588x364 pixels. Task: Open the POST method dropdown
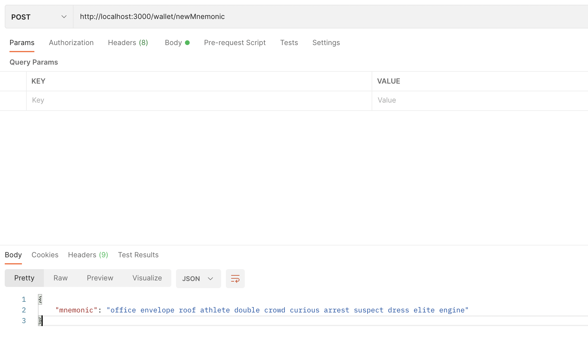[x=39, y=17]
